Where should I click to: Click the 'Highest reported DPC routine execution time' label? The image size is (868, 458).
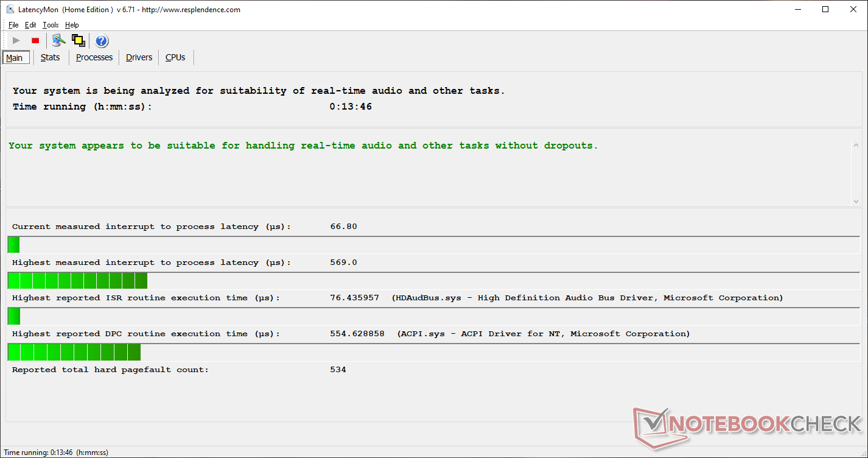[146, 334]
